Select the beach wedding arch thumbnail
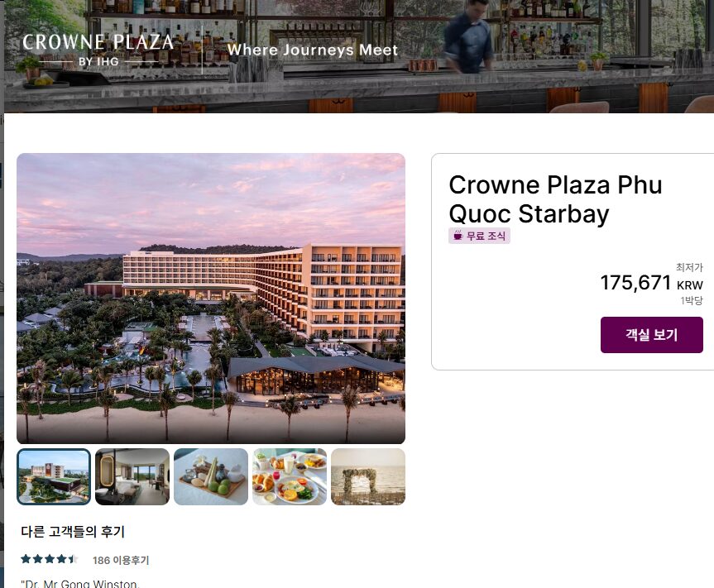This screenshot has width=714, height=588. (x=368, y=477)
